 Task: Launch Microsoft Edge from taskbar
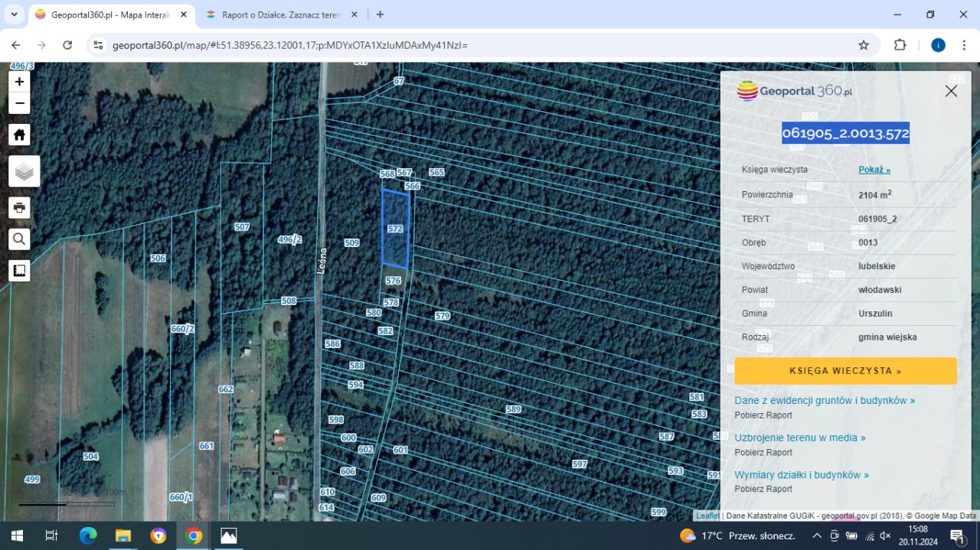pyautogui.click(x=88, y=535)
